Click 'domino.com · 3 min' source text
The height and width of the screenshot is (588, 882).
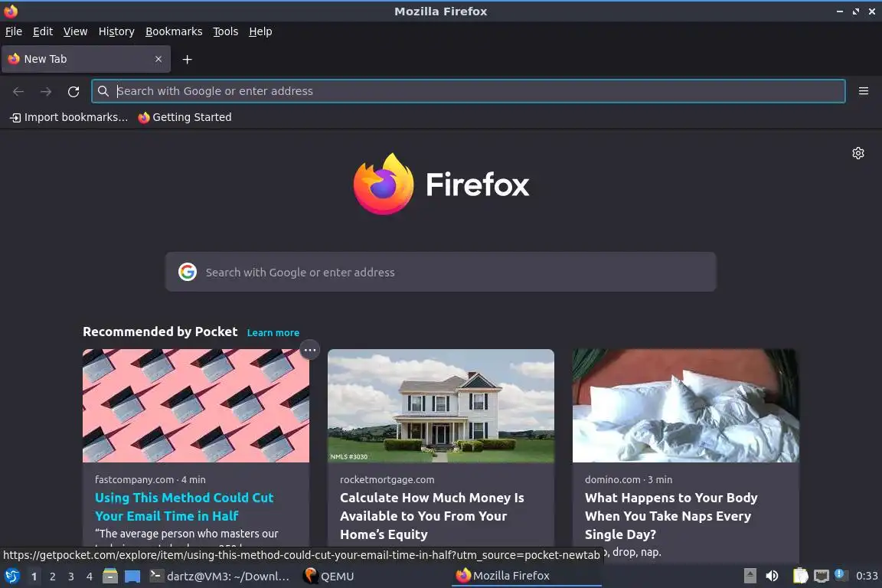click(629, 479)
